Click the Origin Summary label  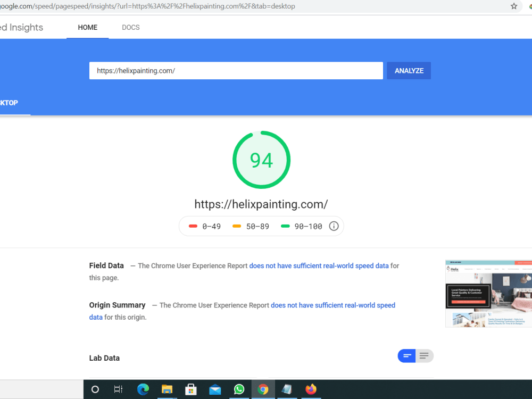pyautogui.click(x=118, y=305)
